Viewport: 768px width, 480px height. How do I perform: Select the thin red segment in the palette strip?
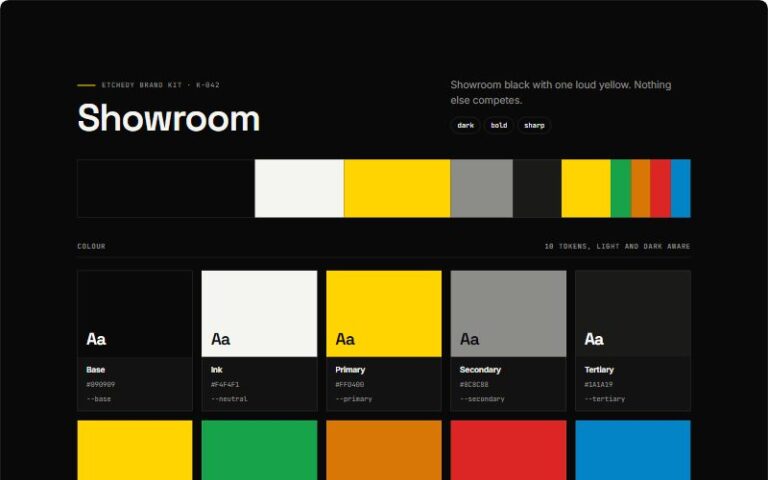660,188
